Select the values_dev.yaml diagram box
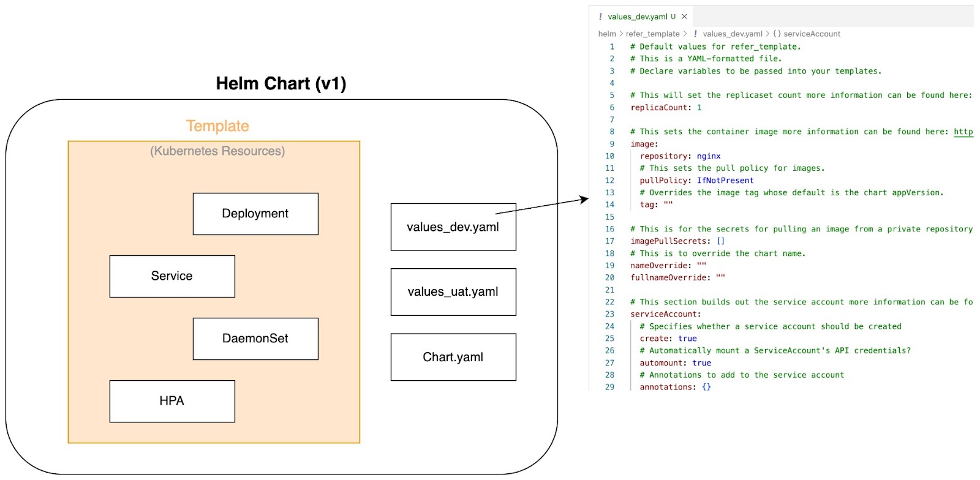The image size is (980, 480). pyautogui.click(x=453, y=227)
